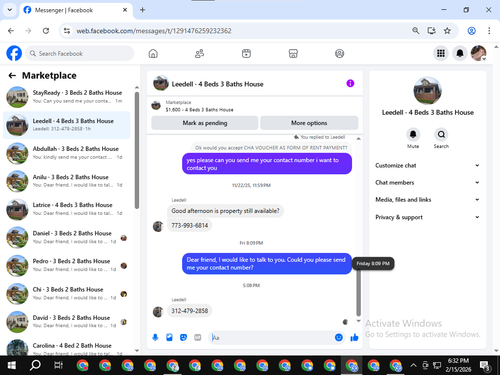500x375 pixels.
Task: Open David 3 Beds 2 Baths chat
Action: 67,322
